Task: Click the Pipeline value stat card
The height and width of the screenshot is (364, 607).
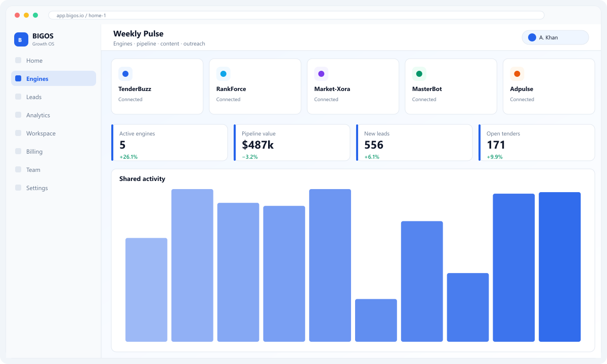Action: pos(292,143)
